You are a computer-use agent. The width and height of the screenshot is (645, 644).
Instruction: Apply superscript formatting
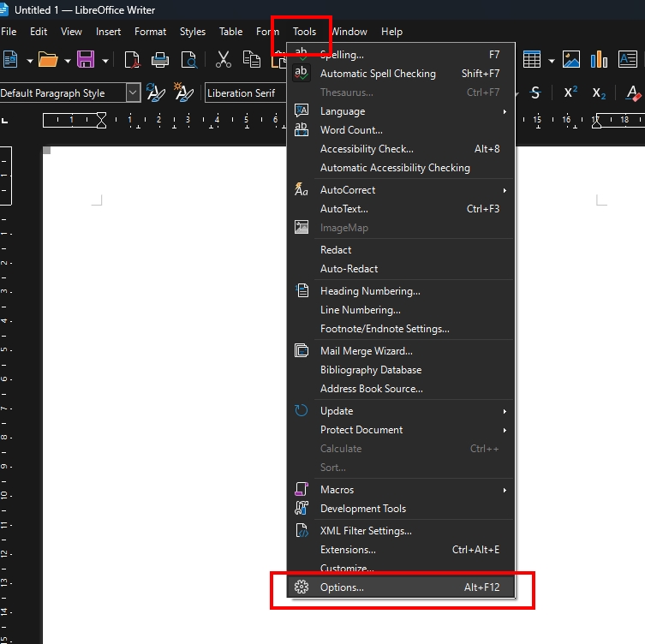pos(570,92)
